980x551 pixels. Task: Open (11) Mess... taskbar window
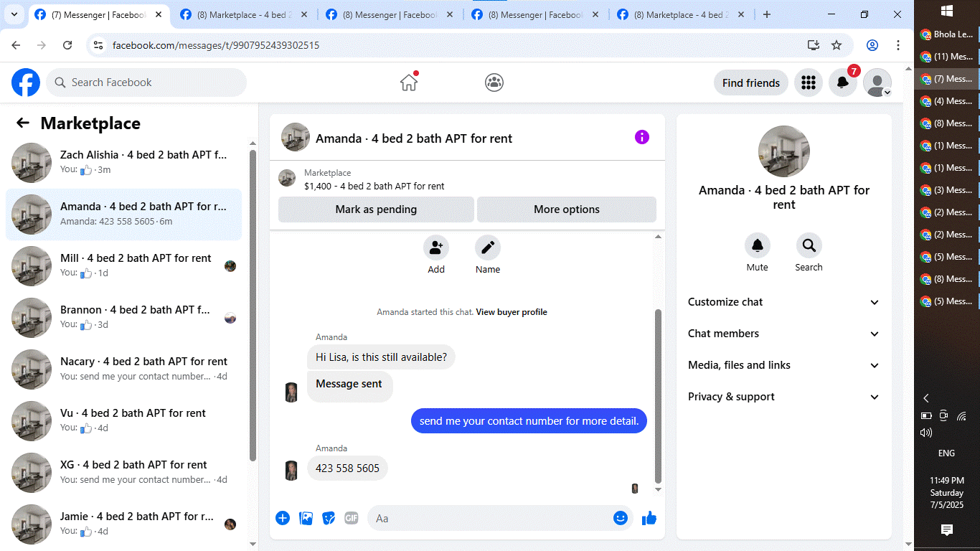(947, 56)
